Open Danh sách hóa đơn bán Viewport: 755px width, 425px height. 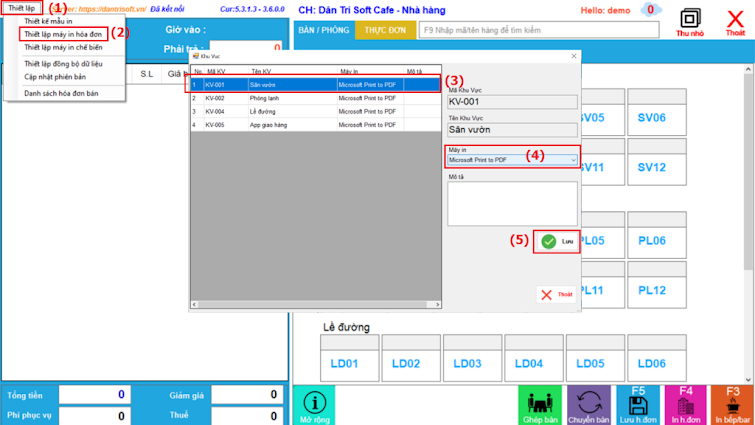[61, 93]
